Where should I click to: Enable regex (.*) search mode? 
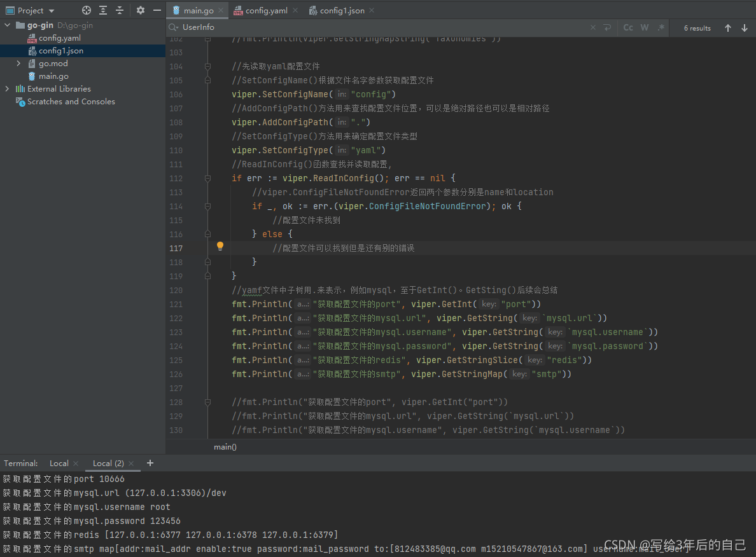click(x=661, y=27)
